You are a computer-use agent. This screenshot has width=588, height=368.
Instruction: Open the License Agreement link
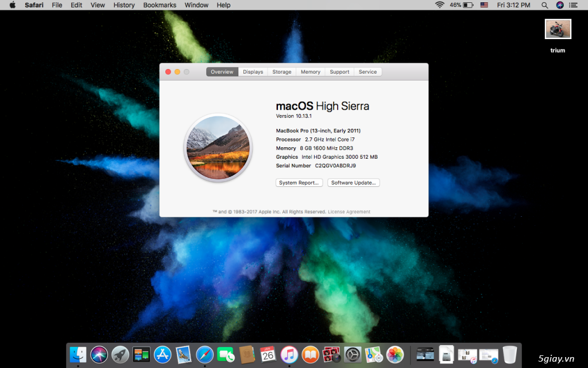(x=349, y=212)
